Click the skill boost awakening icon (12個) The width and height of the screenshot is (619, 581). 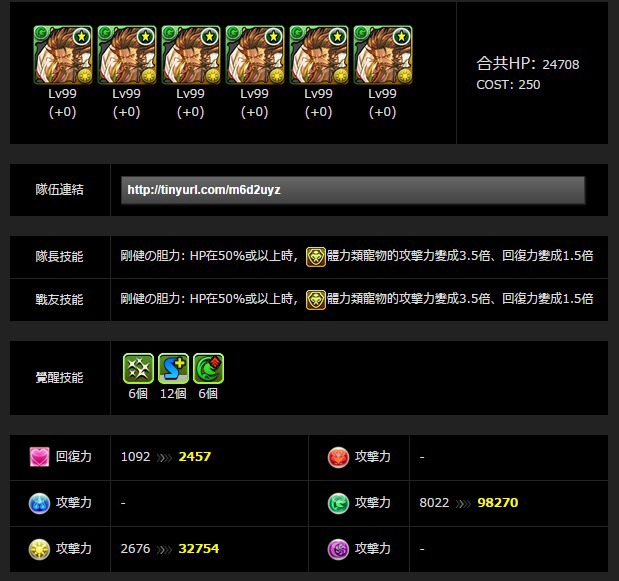pos(173,368)
